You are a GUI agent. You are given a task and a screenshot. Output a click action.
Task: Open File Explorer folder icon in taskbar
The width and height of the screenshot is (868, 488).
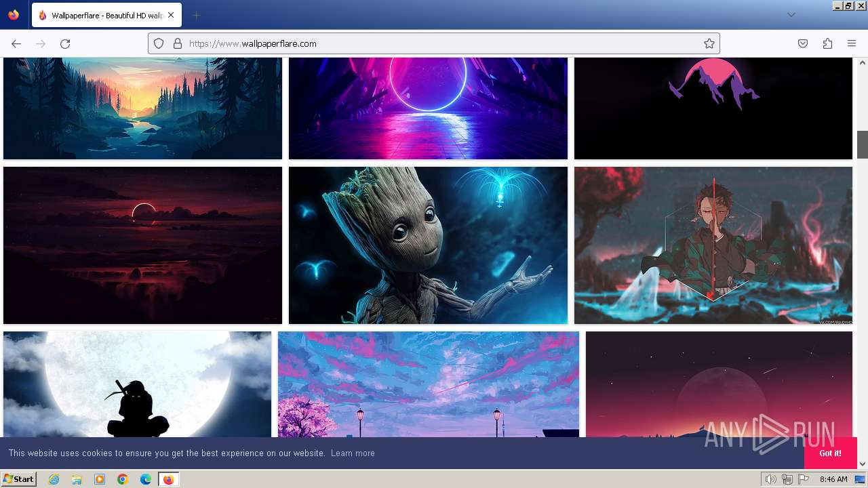coord(77,479)
